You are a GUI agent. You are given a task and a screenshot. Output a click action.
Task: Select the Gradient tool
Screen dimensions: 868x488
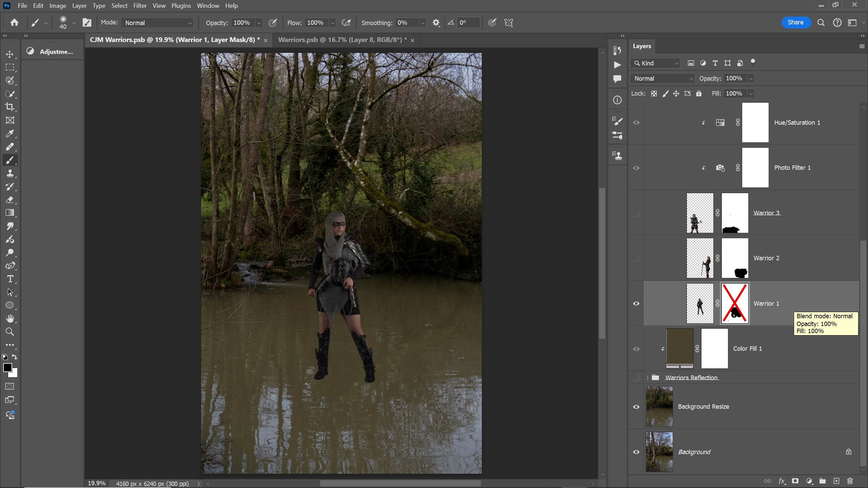click(x=10, y=213)
